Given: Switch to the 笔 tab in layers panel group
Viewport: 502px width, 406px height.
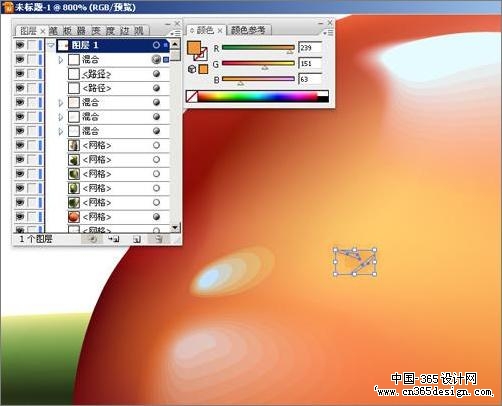Looking at the screenshot, I should (x=53, y=31).
